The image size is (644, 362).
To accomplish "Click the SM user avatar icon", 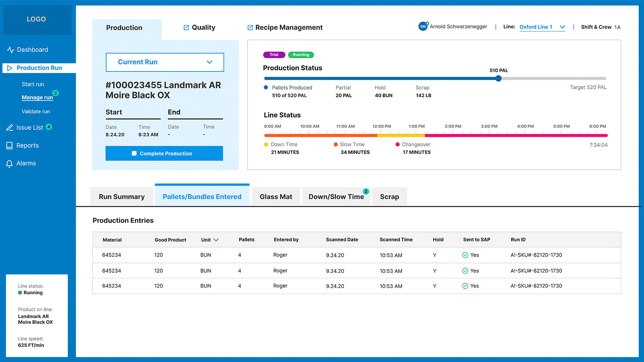I will click(423, 26).
